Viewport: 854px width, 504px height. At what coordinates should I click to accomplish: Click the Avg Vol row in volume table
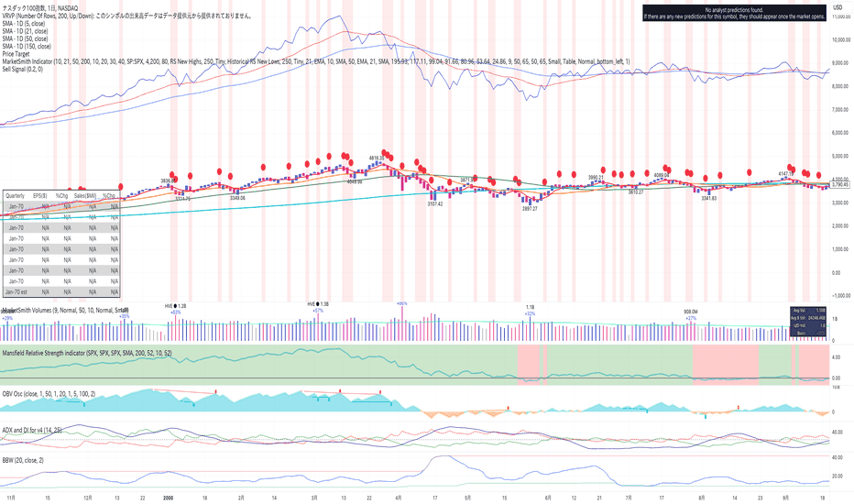(x=808, y=311)
